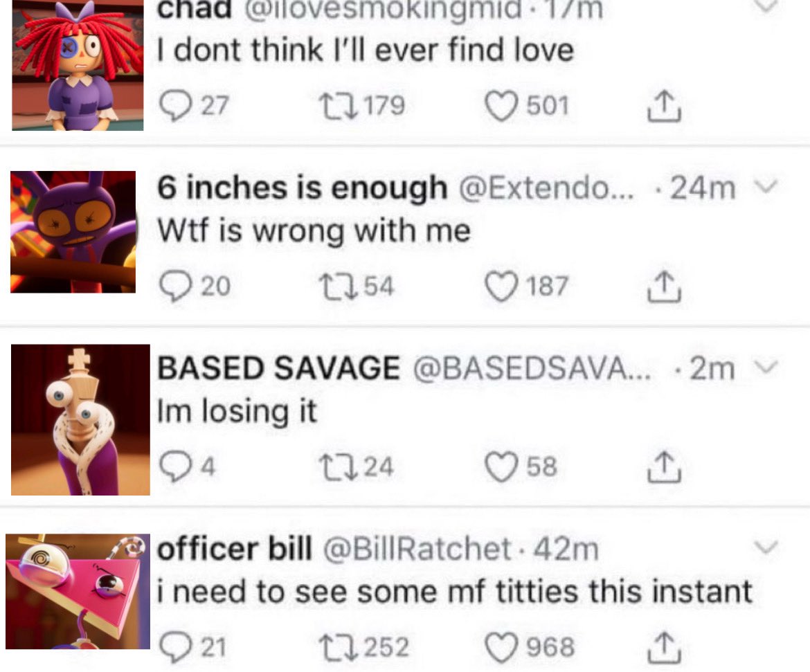Expand the chevron menu on officer bill's tweet

(766, 547)
